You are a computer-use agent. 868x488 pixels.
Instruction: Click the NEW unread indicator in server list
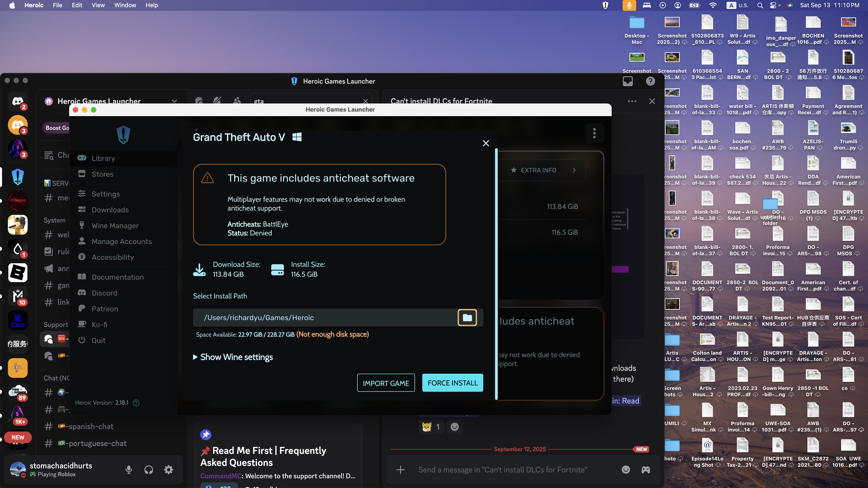coord(18,437)
